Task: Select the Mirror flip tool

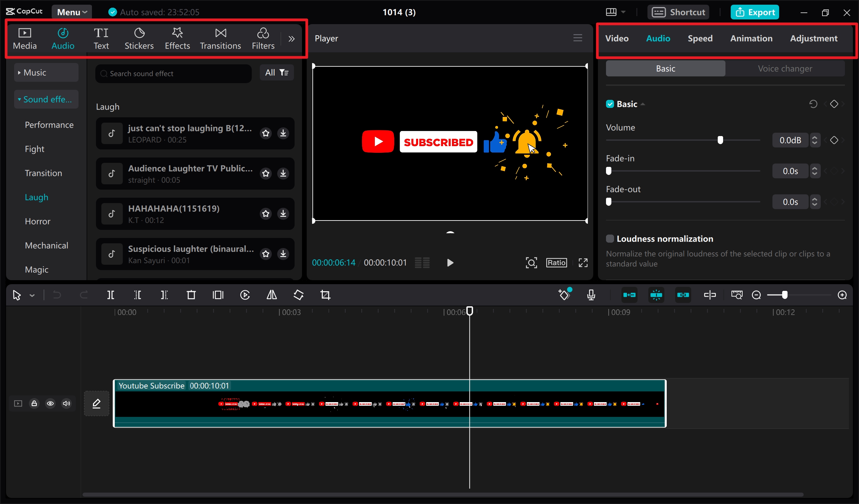Action: click(x=271, y=295)
